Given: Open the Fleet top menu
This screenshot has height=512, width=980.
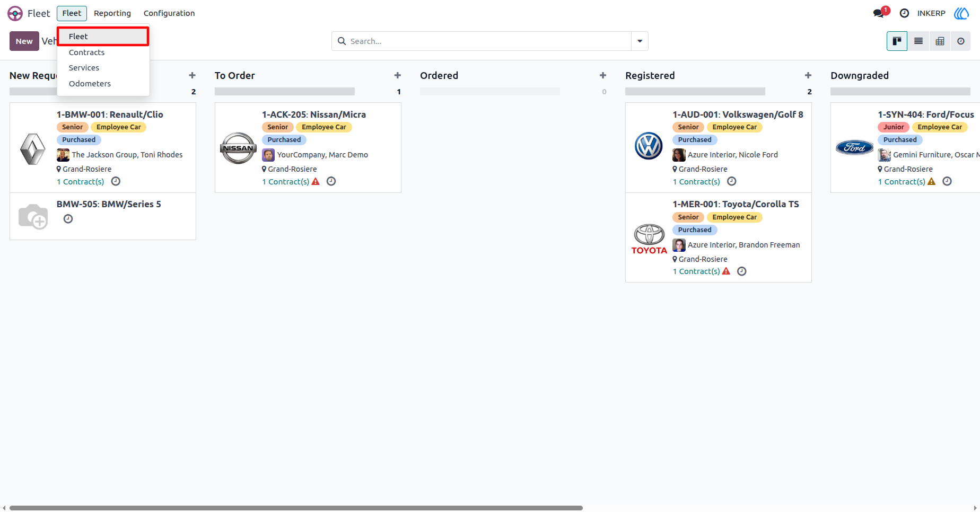Looking at the screenshot, I should [72, 13].
